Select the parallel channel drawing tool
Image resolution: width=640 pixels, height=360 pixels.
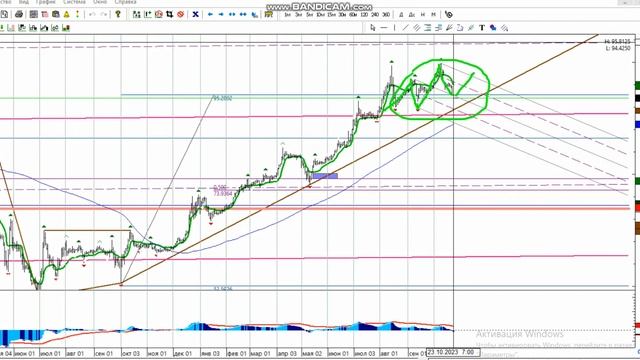click(416, 28)
